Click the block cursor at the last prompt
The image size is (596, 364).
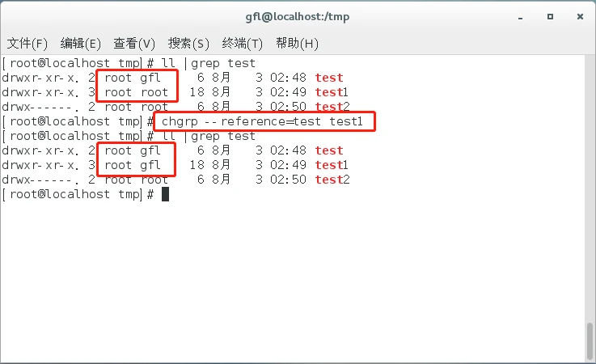165,194
